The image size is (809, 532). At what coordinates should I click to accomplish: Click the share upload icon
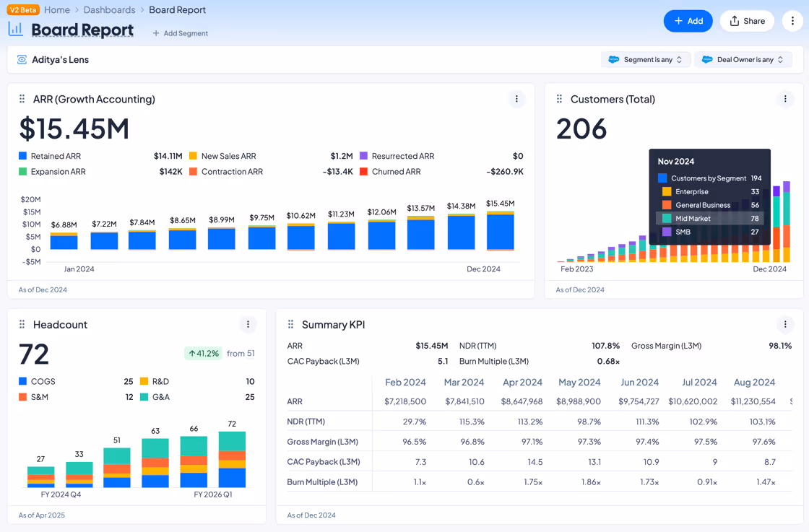click(x=734, y=21)
